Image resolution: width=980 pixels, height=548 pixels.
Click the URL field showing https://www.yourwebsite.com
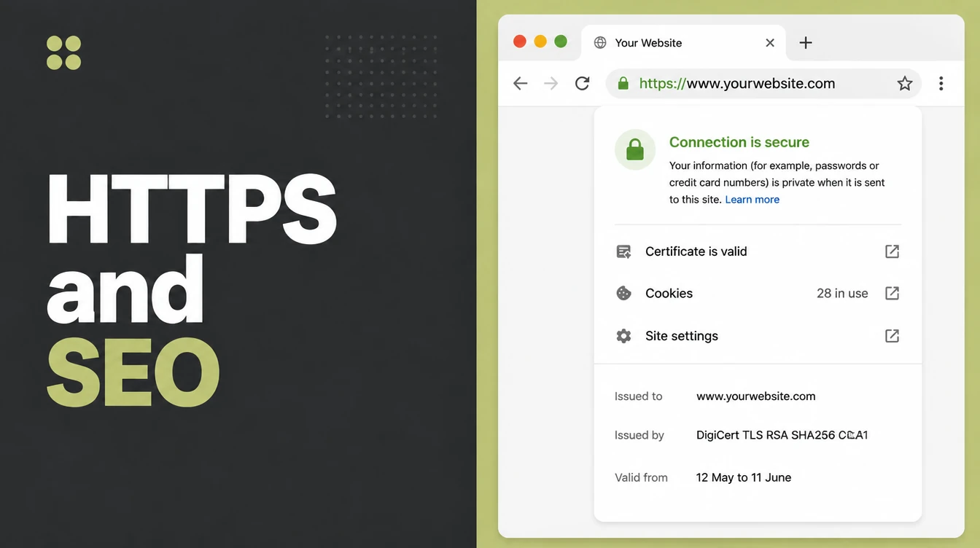coord(763,83)
